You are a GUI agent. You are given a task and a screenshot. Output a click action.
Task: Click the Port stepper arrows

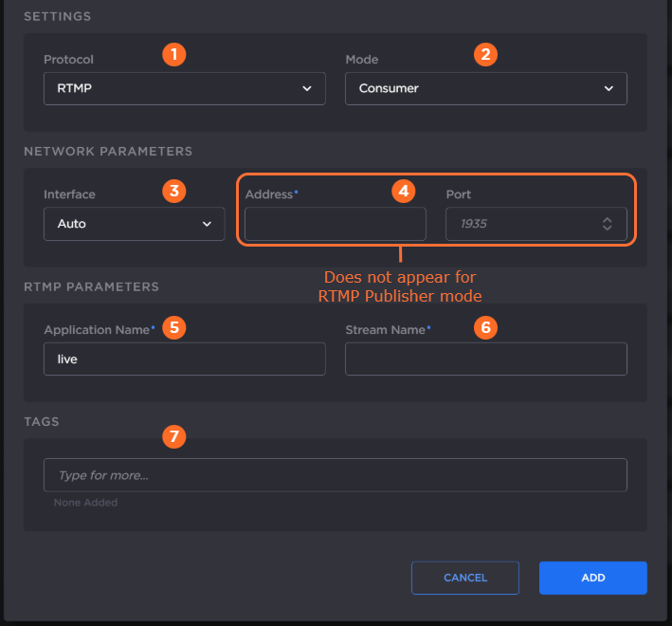(608, 224)
